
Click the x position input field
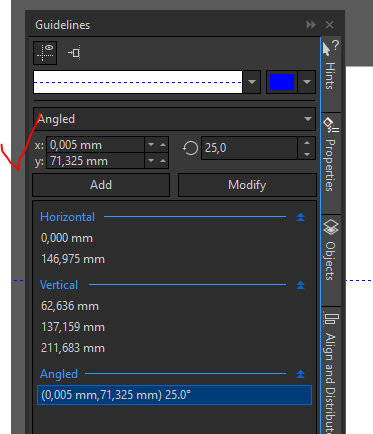point(95,145)
